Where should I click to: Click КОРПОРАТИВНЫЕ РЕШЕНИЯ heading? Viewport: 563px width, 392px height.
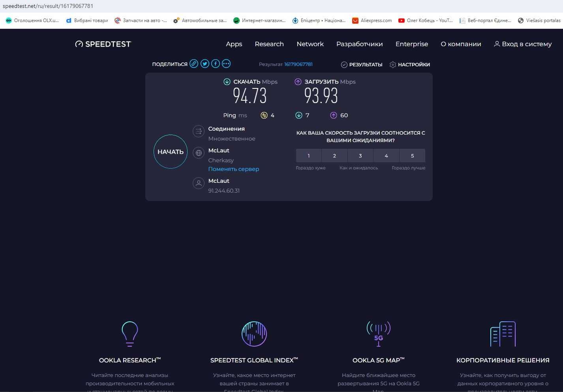[503, 360]
